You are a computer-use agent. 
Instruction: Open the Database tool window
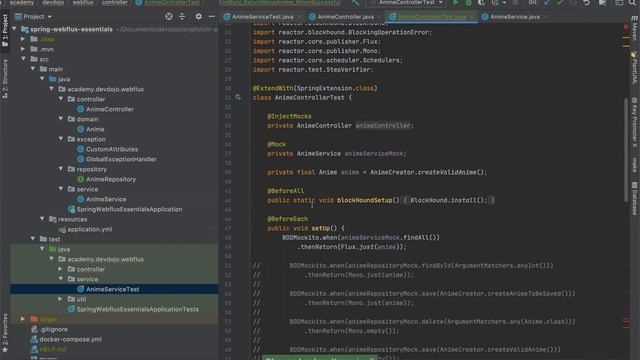pyautogui.click(x=635, y=198)
